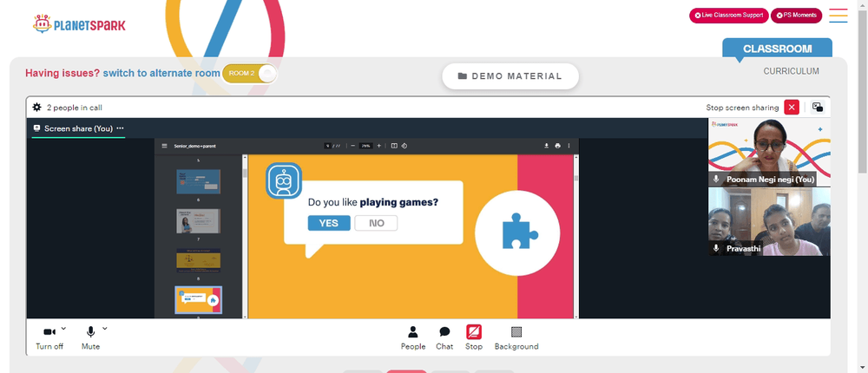Viewport: 868px width, 373px height.
Task: Select highlighted page 9 thumbnail
Action: pos(198,300)
